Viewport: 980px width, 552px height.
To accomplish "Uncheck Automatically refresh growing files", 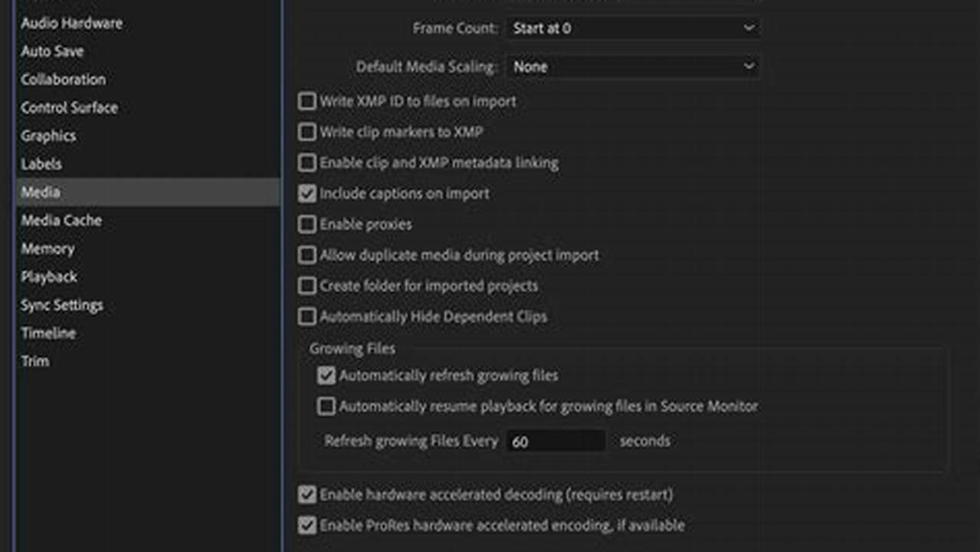I will [x=326, y=375].
